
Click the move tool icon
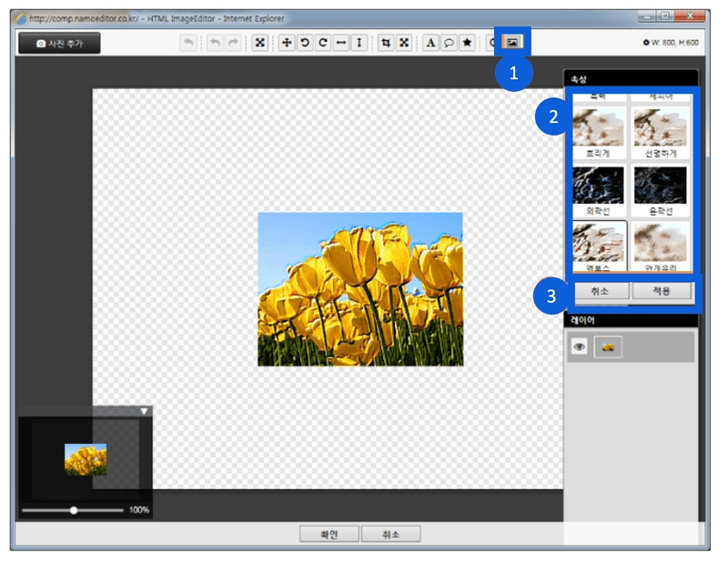tap(287, 43)
